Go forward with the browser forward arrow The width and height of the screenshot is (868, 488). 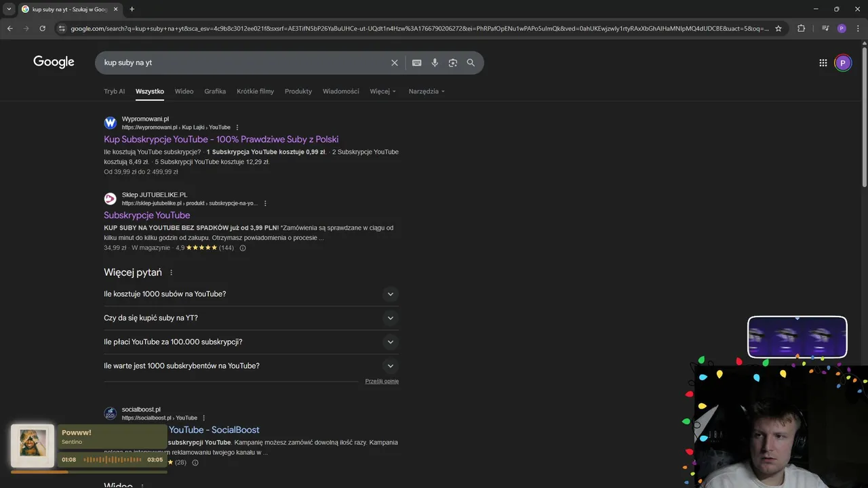tap(26, 28)
